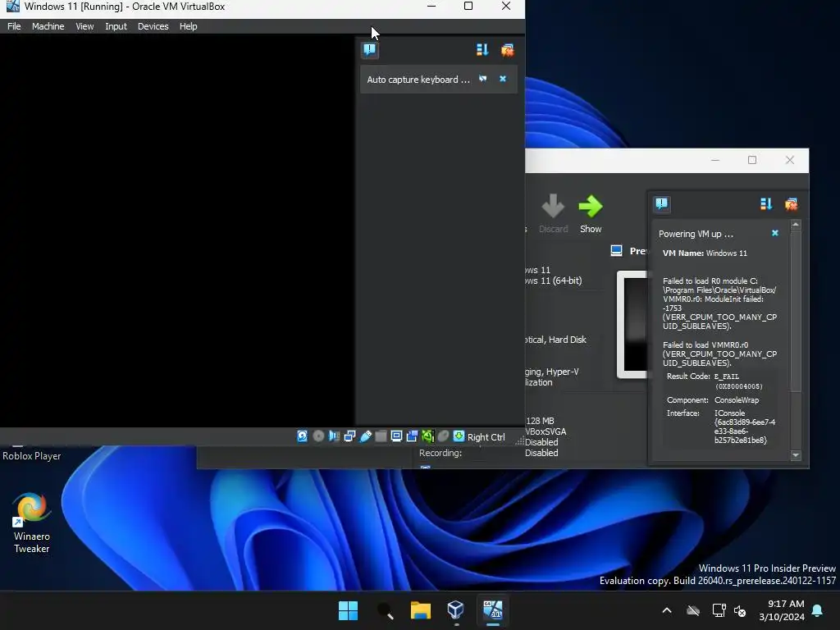Image resolution: width=840 pixels, height=630 pixels.
Task: Click Preview section monitor icon
Action: click(x=617, y=251)
